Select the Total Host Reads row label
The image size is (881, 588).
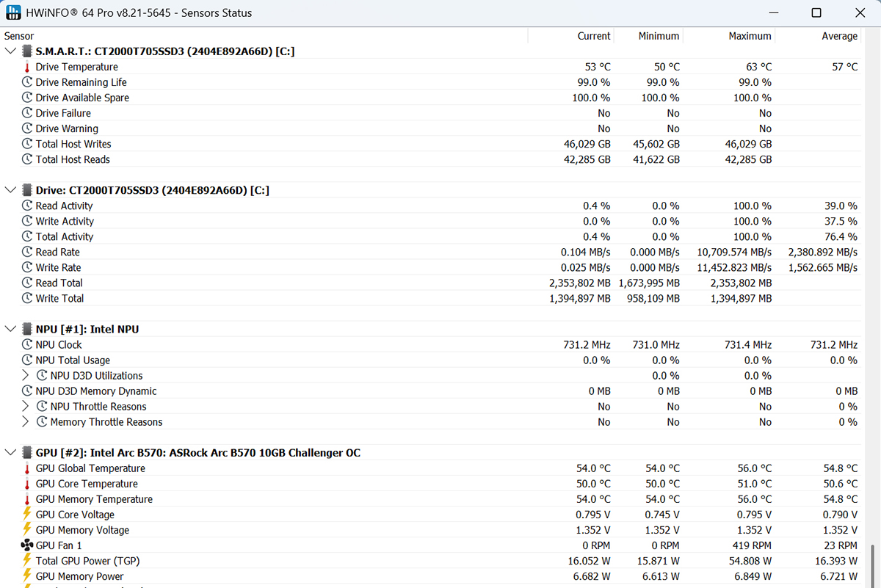73,159
